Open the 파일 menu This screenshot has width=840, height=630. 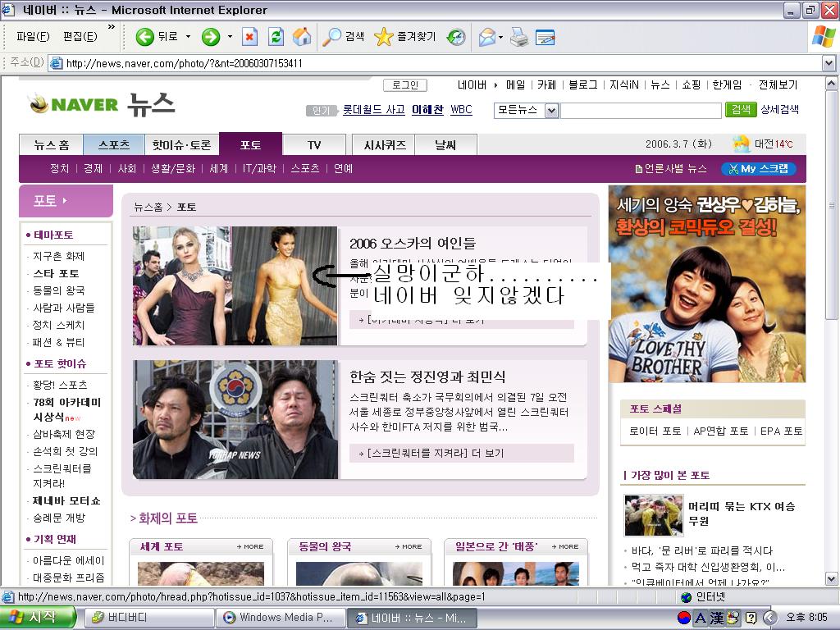[x=33, y=37]
